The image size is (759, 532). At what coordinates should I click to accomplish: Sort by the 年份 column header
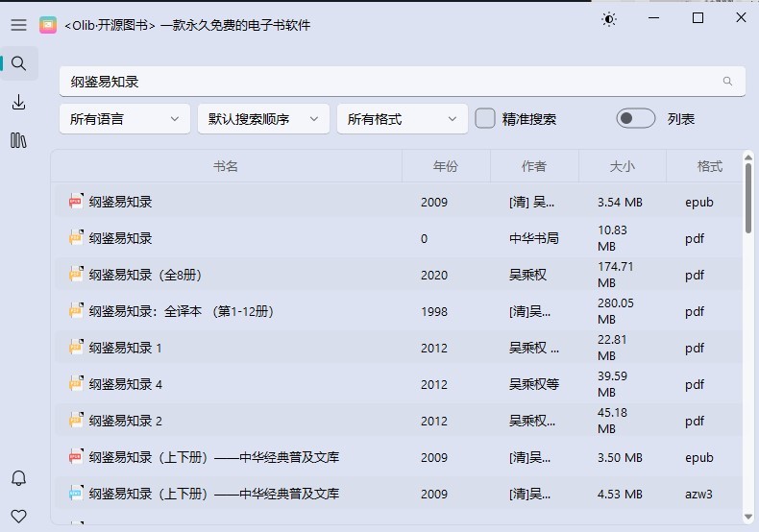446,166
